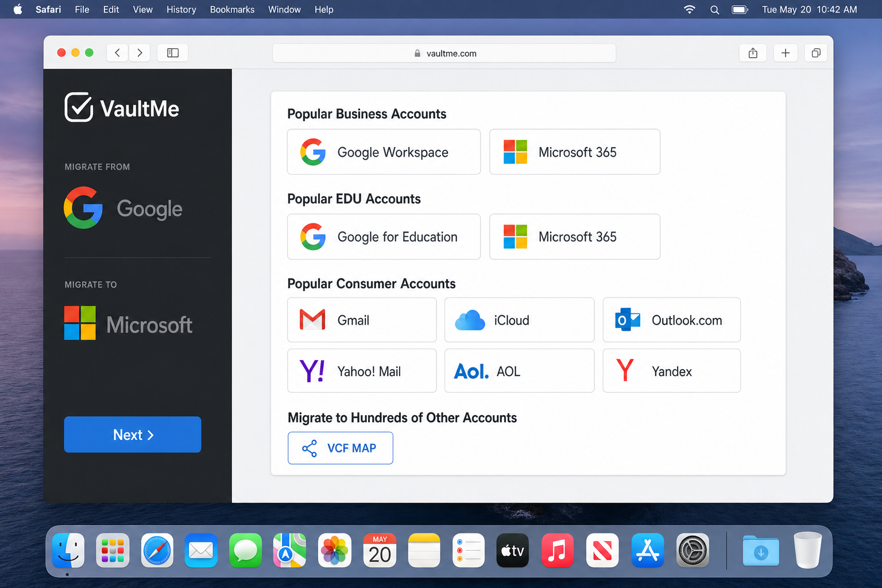This screenshot has width=882, height=588.
Task: Click the VaultMe logo in sidebar
Action: [122, 107]
